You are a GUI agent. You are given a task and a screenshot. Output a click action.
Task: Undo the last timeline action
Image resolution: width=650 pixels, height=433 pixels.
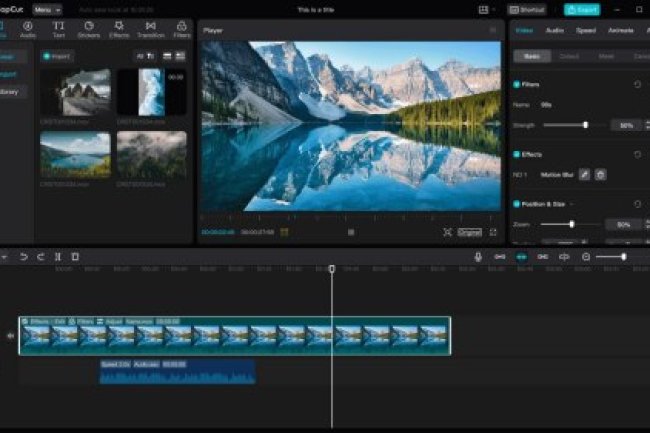tap(24, 257)
